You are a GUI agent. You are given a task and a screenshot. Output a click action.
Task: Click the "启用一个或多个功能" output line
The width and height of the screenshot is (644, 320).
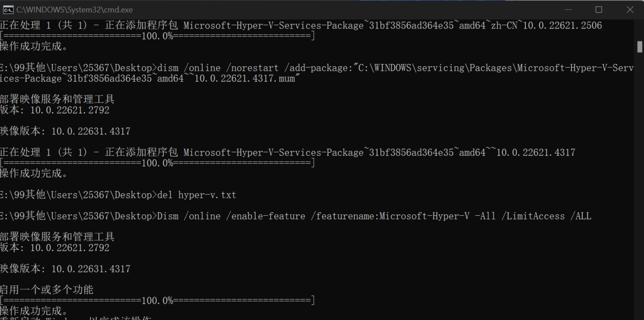click(46, 289)
